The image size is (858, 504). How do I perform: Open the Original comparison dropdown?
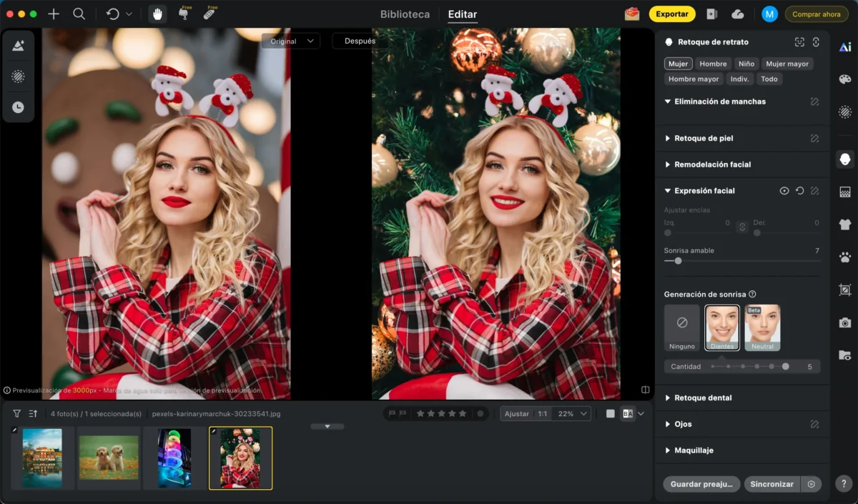point(290,41)
